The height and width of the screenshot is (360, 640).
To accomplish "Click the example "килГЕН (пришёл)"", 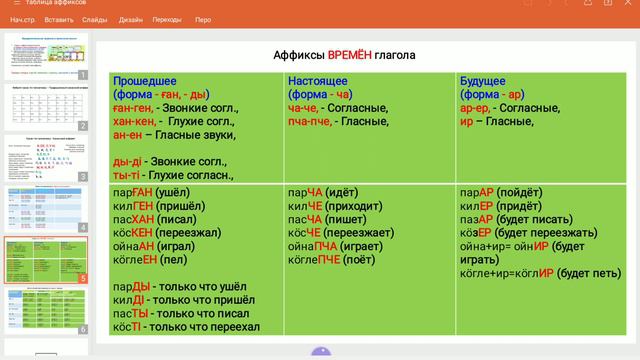I will [x=159, y=206].
